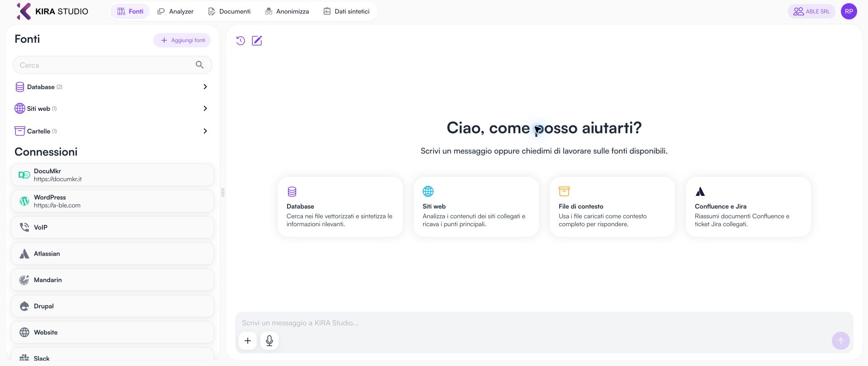The height and width of the screenshot is (366, 868).
Task: Click the Cartelle (1) label
Action: tap(42, 131)
